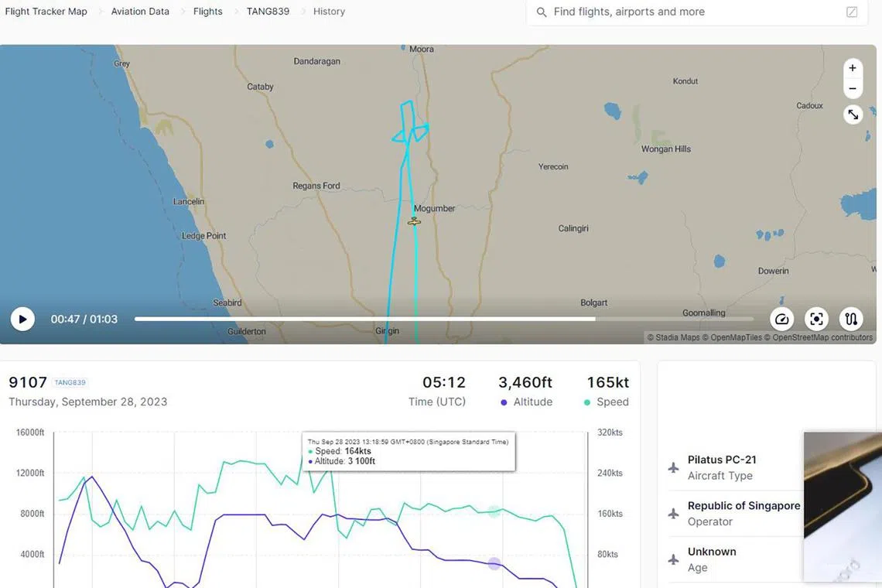Open the Flights breadcrumb dropdown
Viewport: 882px width, 588px height.
tap(207, 11)
